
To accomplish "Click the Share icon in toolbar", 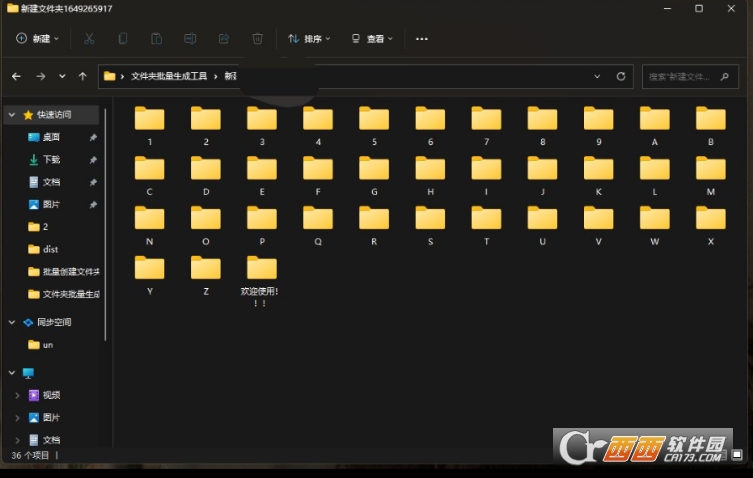I will tap(224, 39).
